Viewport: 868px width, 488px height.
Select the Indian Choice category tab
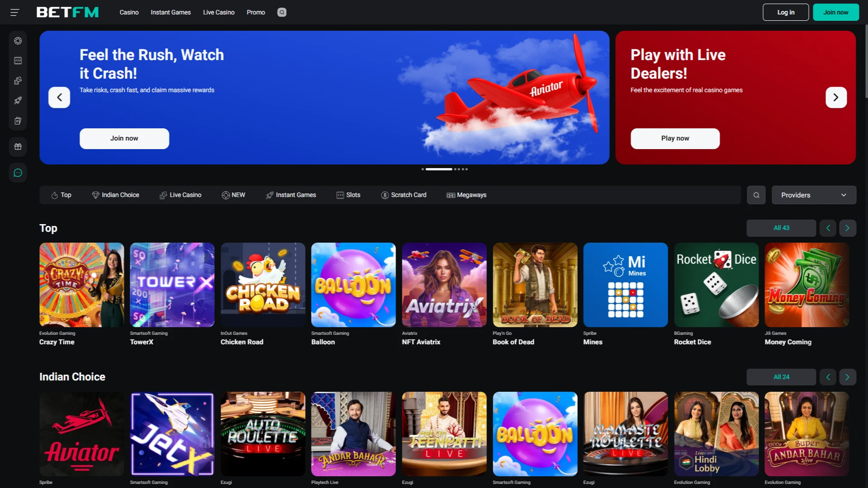click(115, 195)
